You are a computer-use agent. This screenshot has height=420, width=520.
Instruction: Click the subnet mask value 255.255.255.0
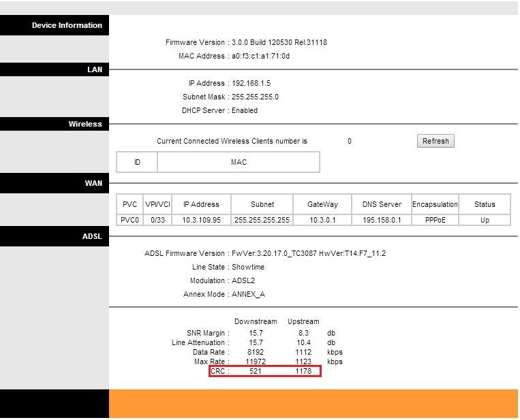(254, 97)
